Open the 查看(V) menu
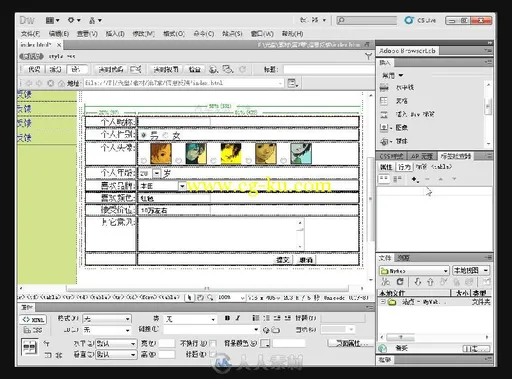The width and height of the screenshot is (512, 379). [87, 33]
